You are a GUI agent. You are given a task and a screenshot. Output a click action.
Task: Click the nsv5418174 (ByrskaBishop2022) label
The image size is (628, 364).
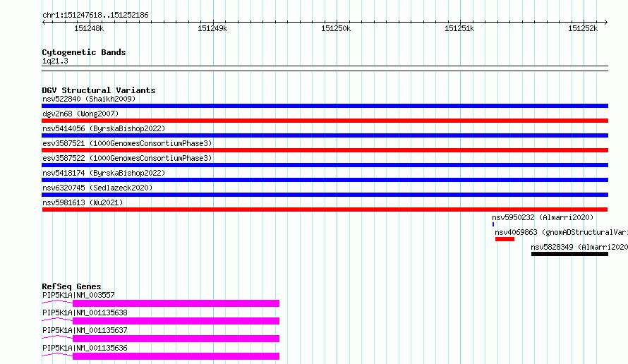[104, 173]
